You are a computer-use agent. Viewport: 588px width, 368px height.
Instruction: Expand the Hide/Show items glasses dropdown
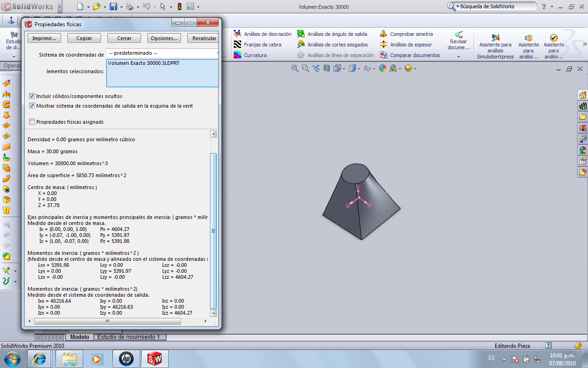[x=374, y=69]
